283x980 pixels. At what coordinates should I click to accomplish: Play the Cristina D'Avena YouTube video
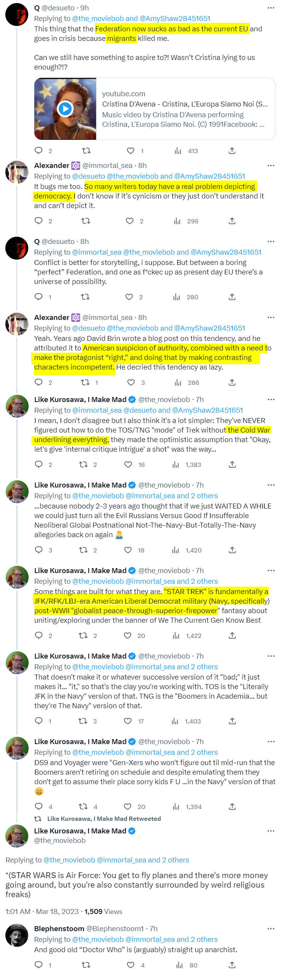(65, 109)
